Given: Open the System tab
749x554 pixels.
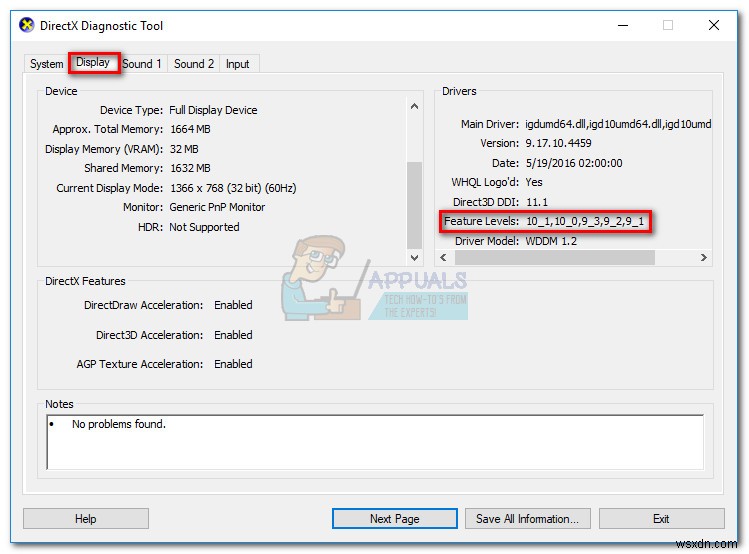Looking at the screenshot, I should coord(46,64).
